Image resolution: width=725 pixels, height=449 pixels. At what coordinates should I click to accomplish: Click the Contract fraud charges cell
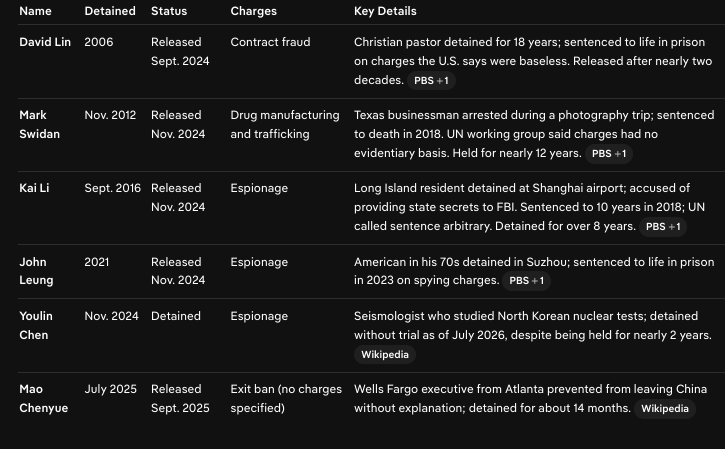tap(270, 42)
